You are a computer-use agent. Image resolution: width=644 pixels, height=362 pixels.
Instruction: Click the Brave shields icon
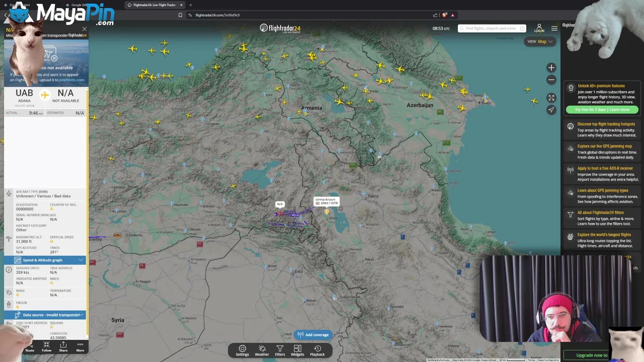pyautogui.click(x=444, y=15)
